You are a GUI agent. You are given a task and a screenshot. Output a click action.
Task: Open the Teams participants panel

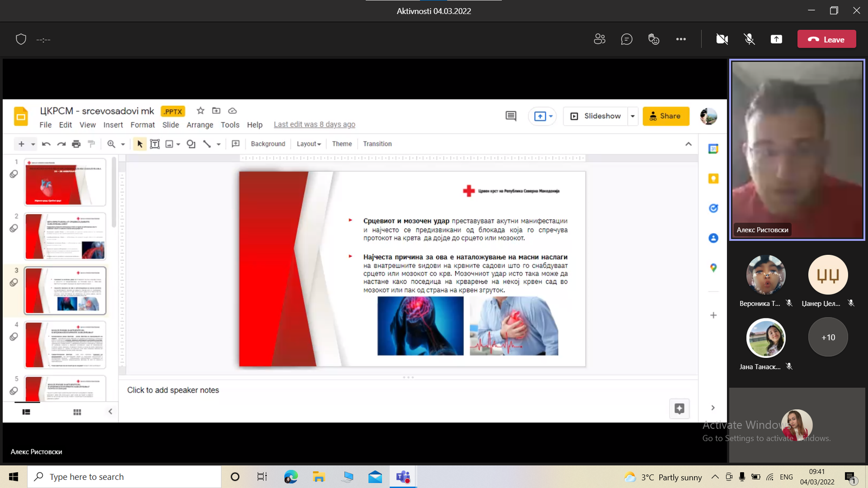(x=599, y=39)
